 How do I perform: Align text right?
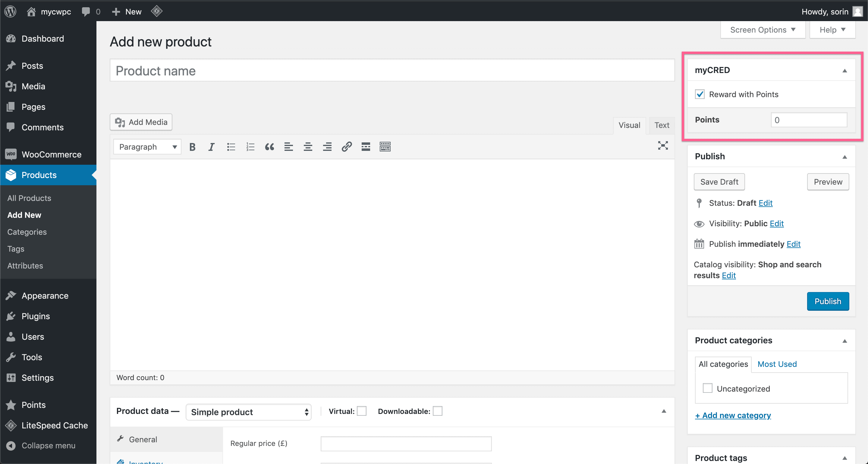pos(327,147)
